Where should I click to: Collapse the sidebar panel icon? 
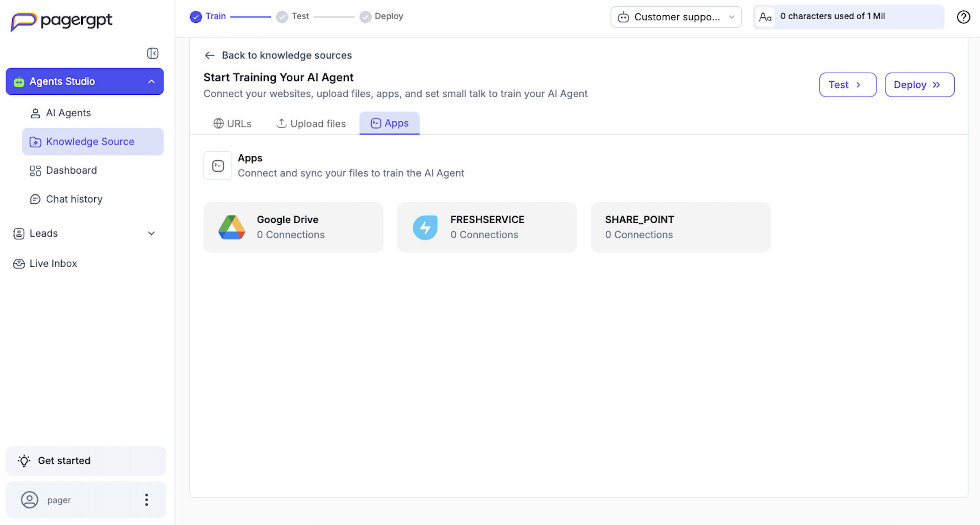pyautogui.click(x=152, y=53)
